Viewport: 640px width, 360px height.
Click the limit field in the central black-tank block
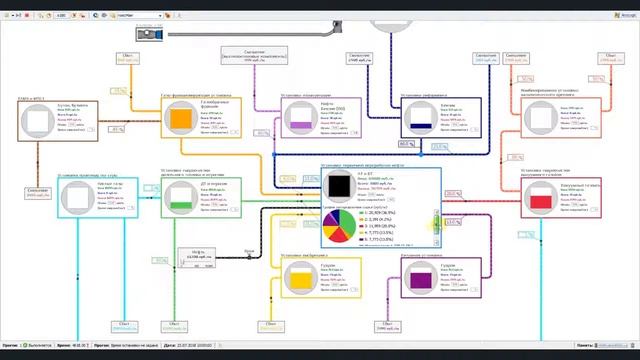371,195
